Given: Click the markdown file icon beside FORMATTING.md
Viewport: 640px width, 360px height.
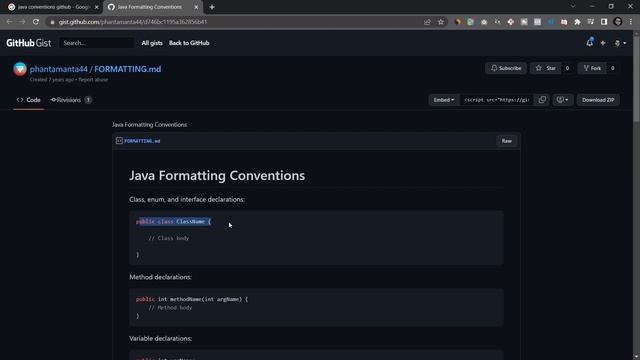Looking at the screenshot, I should coord(119,141).
